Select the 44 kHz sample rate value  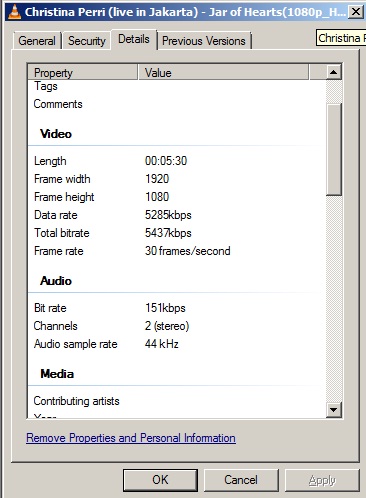point(162,344)
